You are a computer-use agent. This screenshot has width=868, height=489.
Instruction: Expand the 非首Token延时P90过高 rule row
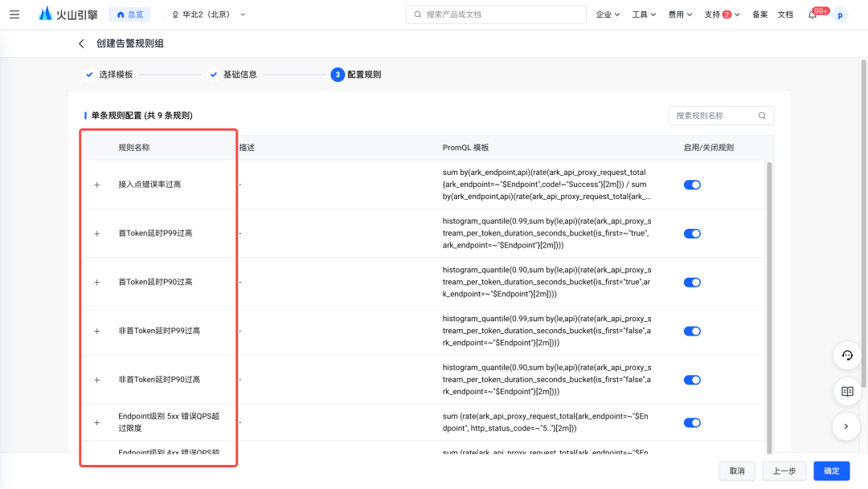(x=97, y=380)
